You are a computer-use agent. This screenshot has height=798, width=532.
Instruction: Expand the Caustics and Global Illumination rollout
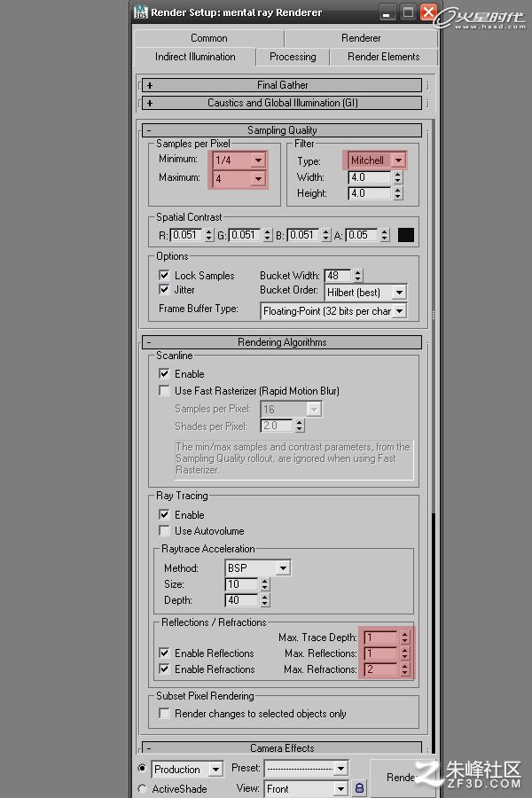[282, 103]
